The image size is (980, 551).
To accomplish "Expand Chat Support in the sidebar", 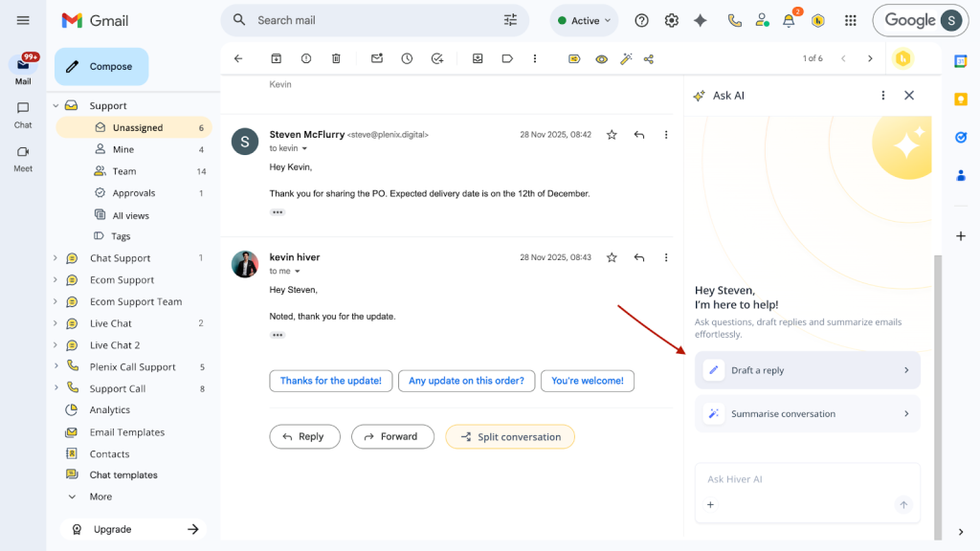I will click(56, 257).
